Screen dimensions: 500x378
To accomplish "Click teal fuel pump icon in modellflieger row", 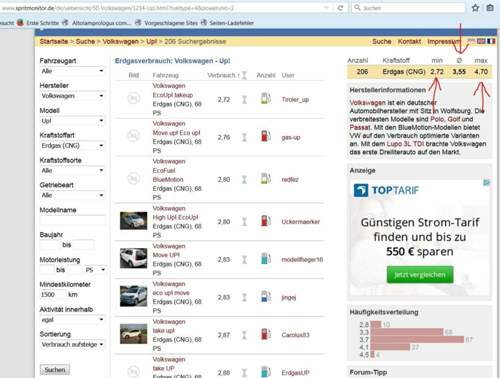I will (x=266, y=259).
